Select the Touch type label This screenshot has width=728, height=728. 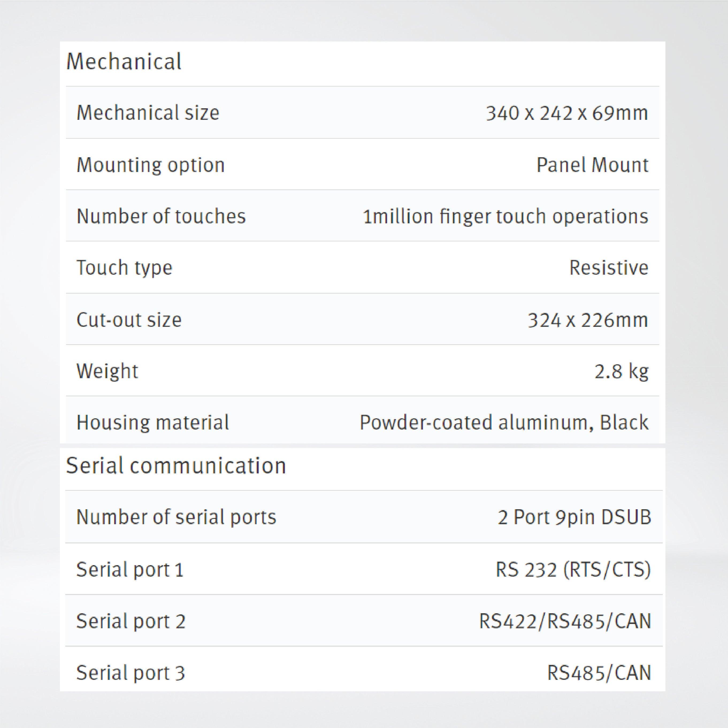[x=124, y=267]
